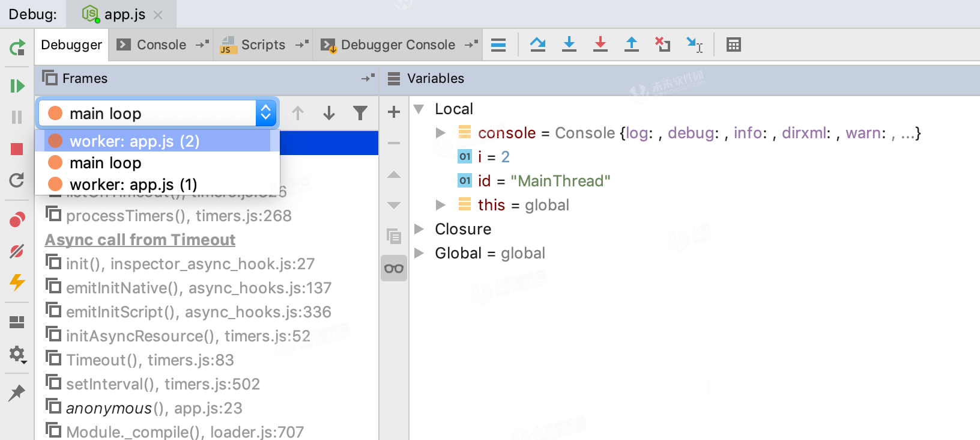Click Step Over button
This screenshot has height=440, width=980.
537,44
